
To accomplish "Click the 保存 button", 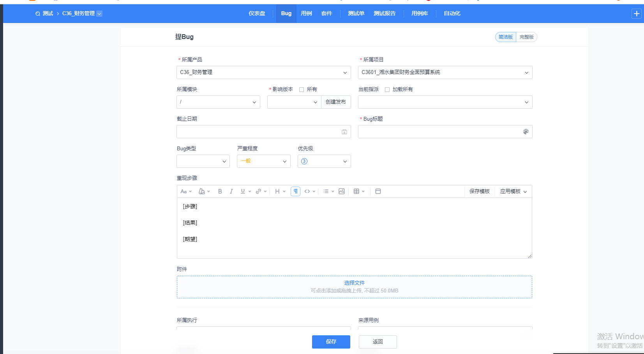I will pos(331,342).
